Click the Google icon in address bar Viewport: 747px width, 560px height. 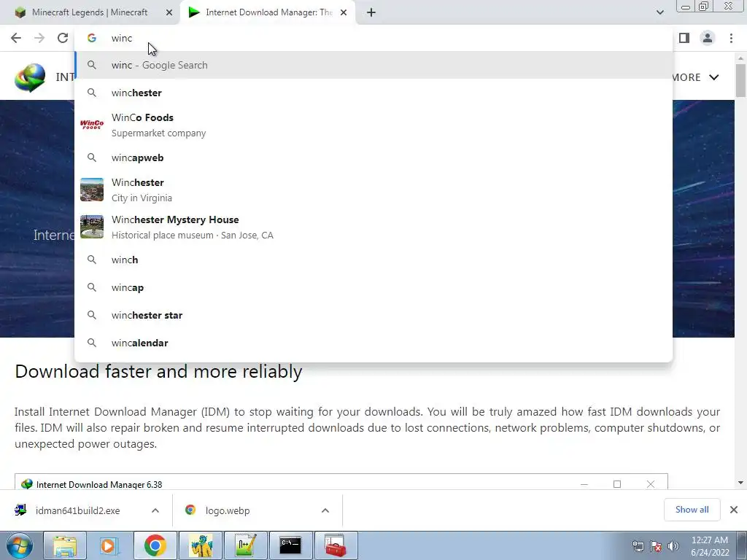click(x=91, y=38)
